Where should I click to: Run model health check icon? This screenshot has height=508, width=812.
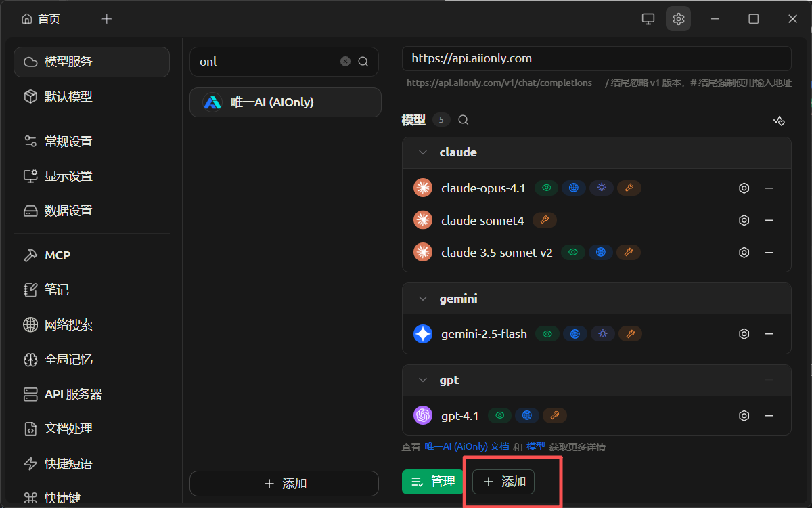tap(779, 121)
